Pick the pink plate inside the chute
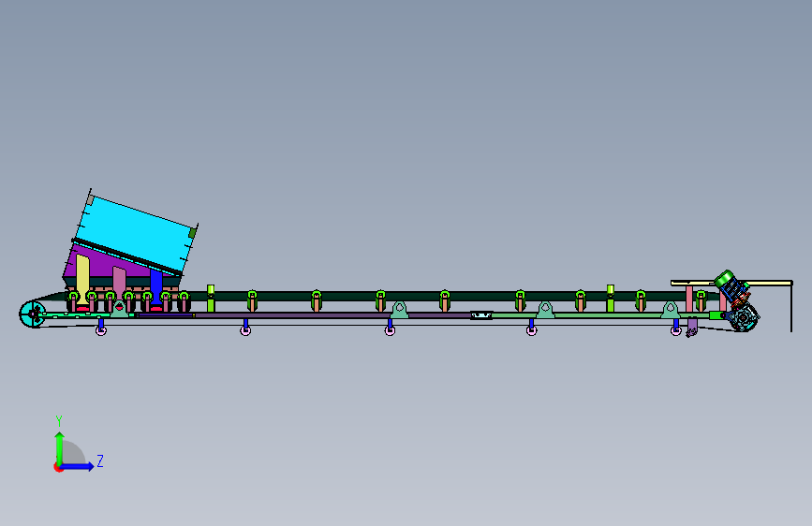 point(119,284)
